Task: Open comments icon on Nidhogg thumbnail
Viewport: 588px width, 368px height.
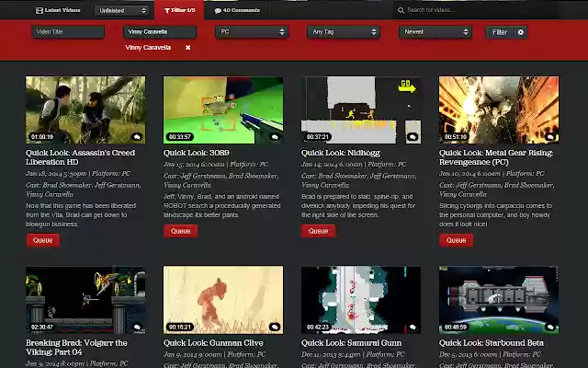Action: [x=413, y=137]
